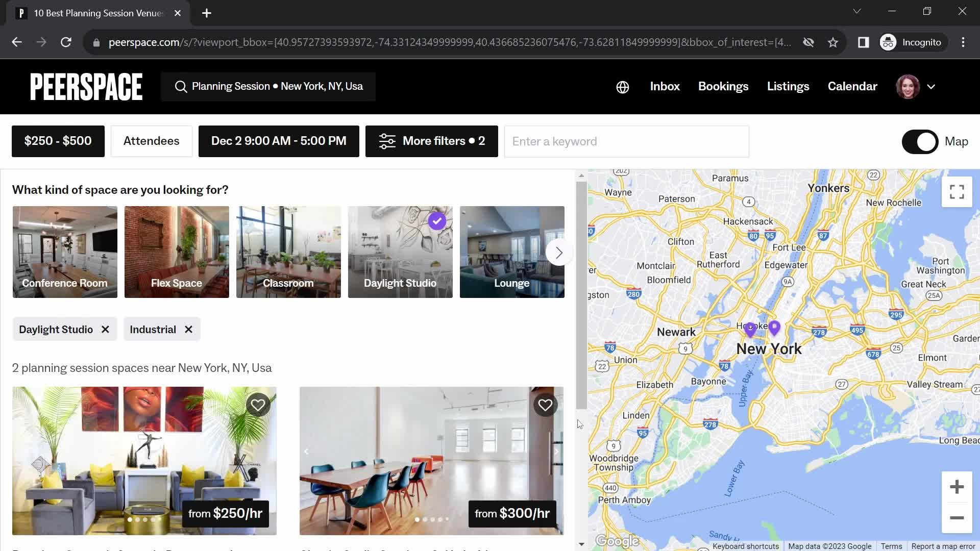The image size is (980, 551).
Task: Open More filters expanded options
Action: (431, 141)
